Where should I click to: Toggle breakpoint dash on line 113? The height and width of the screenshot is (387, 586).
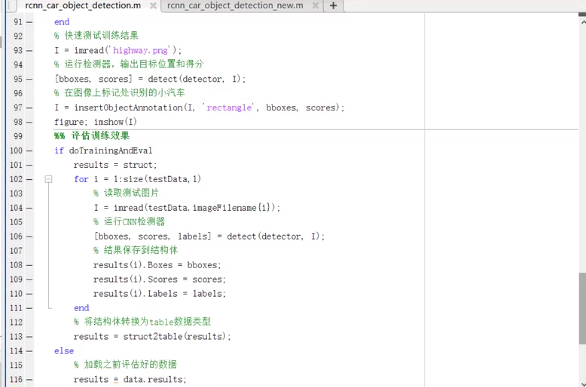click(30, 337)
